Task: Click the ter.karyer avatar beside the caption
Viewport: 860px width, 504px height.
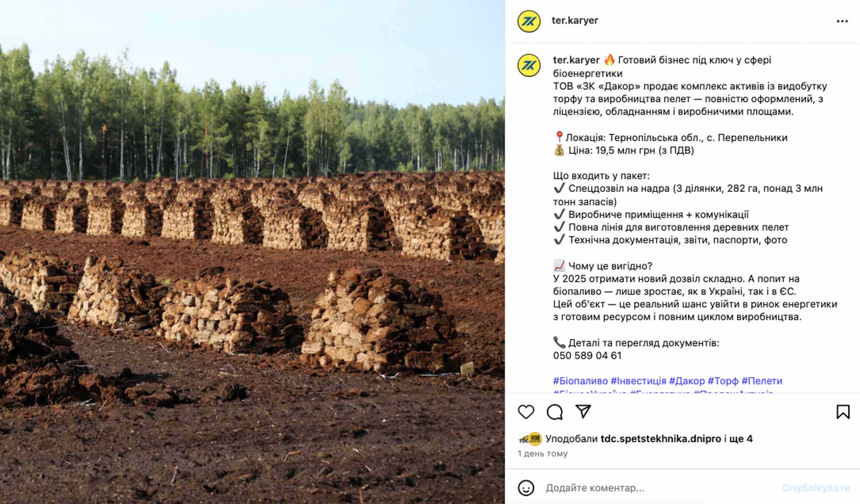Action: click(x=529, y=65)
